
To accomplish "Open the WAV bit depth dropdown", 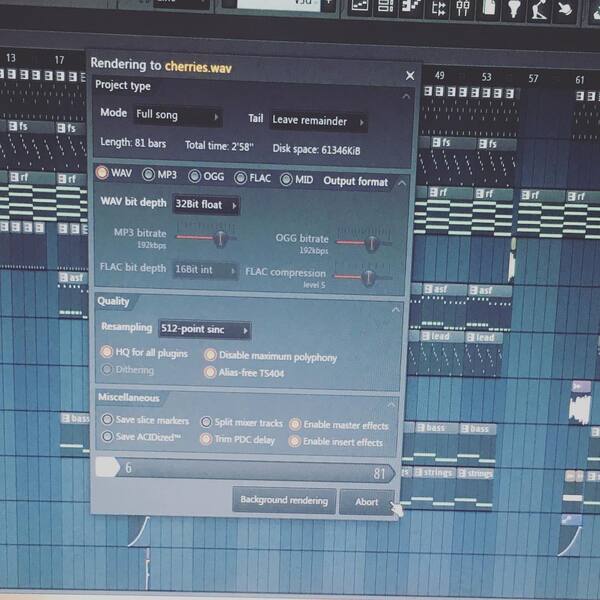I will [206, 205].
